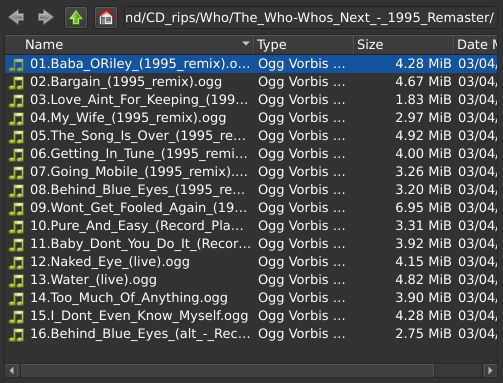Click the path field showing Whos_Next_-_1995_Remaster

coord(311,17)
